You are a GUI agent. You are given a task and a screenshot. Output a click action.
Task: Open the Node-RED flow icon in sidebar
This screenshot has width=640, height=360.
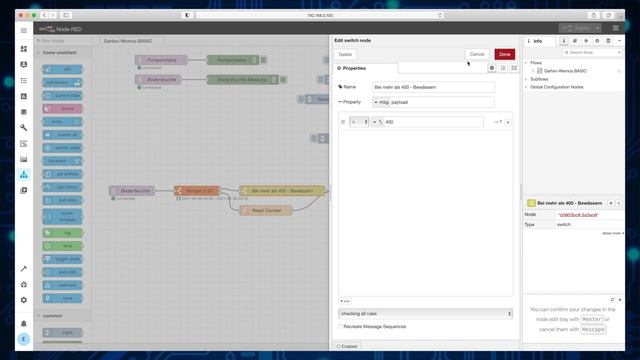pos(24,175)
